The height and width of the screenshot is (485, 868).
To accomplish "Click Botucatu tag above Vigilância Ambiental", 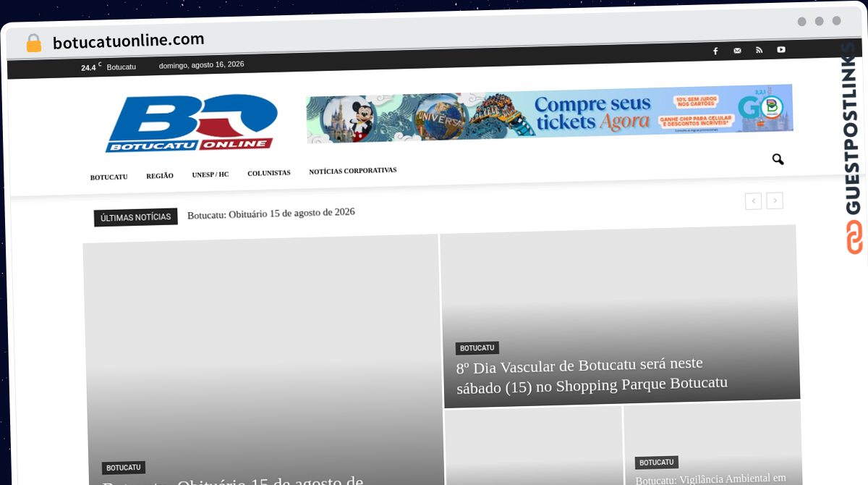I will [x=657, y=463].
